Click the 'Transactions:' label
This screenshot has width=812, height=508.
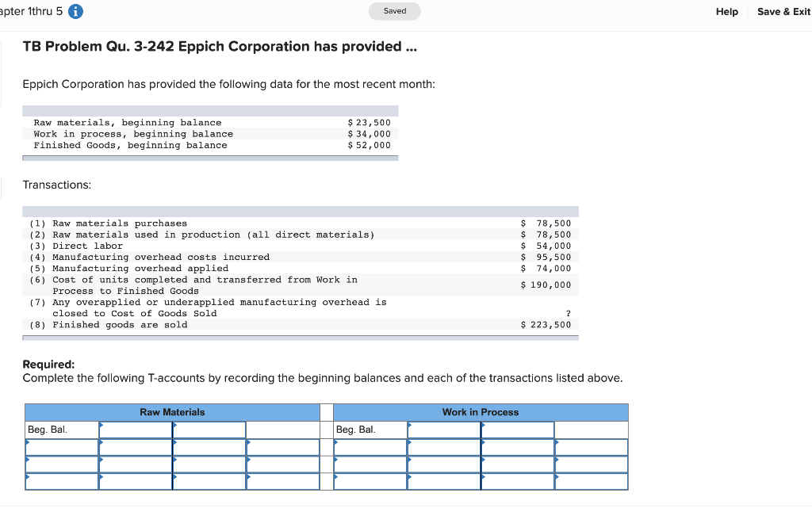(x=57, y=185)
